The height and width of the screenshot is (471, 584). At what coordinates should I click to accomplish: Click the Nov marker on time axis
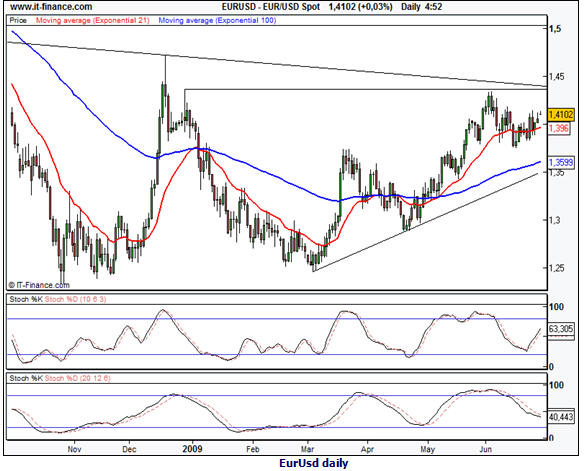point(74,449)
